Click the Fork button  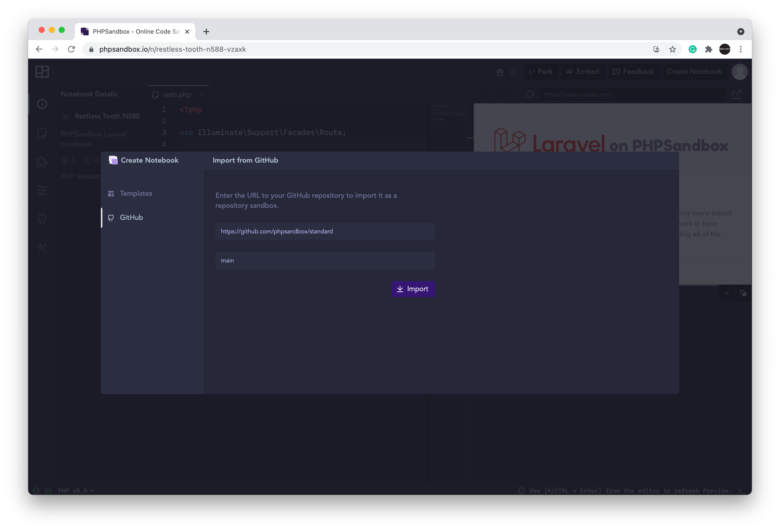(x=541, y=72)
